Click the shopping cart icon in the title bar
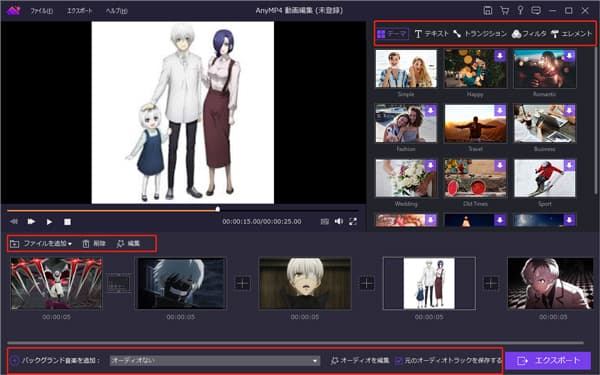Image resolution: width=600 pixels, height=375 pixels. (x=504, y=11)
